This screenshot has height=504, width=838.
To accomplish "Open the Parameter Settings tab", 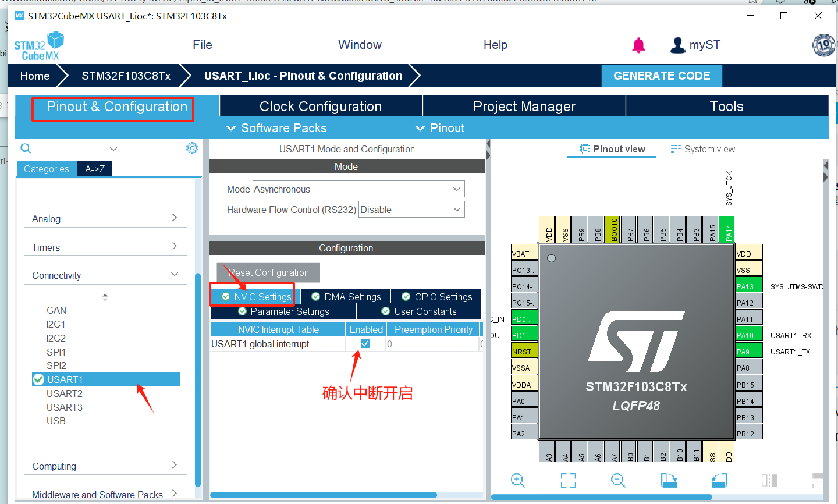I will tap(283, 311).
